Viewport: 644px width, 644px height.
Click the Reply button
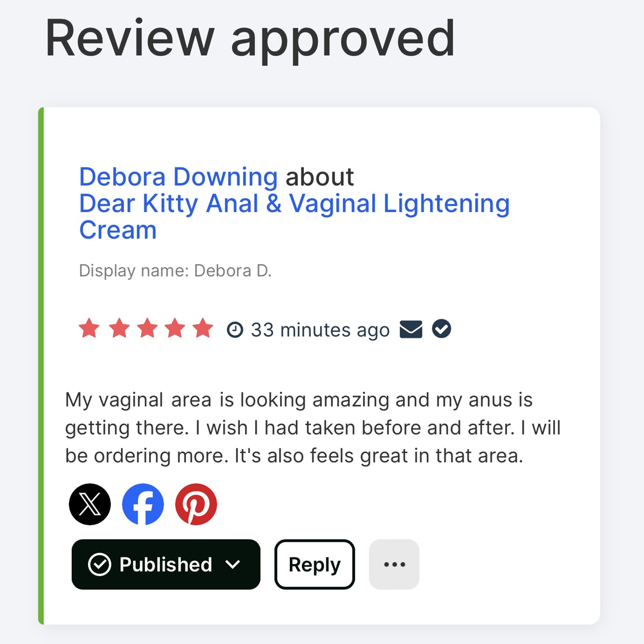click(x=315, y=564)
